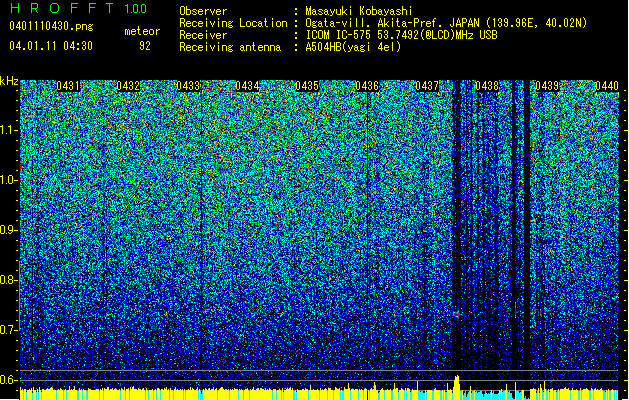Click the 0433 time marker label

pos(188,86)
